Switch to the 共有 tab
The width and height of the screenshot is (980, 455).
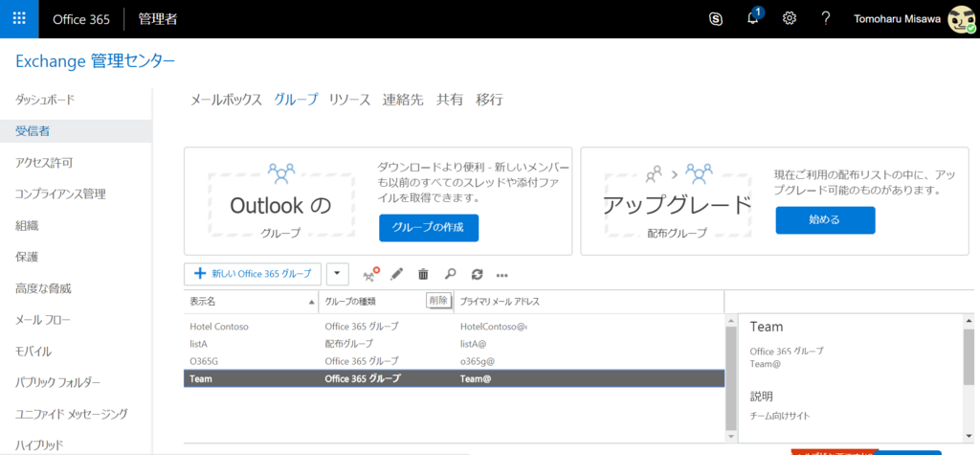(x=450, y=100)
